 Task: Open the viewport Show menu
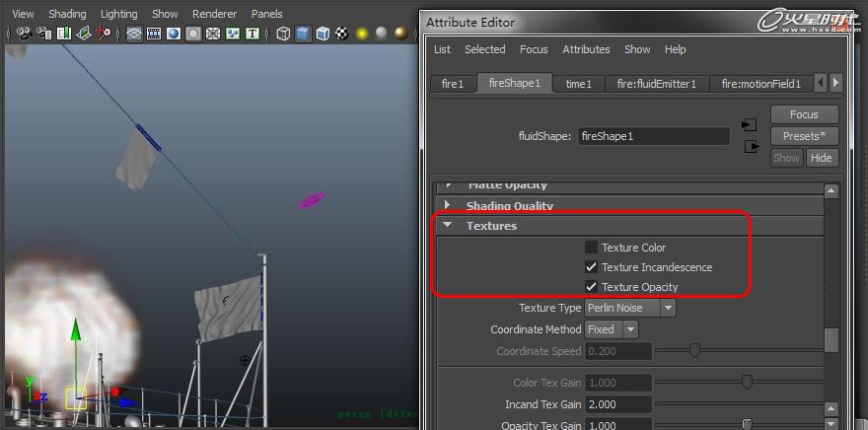tap(165, 14)
